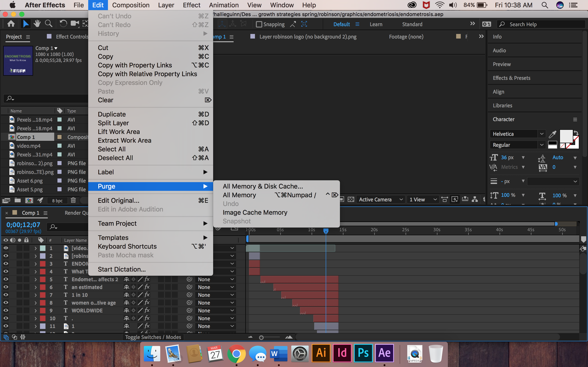The width and height of the screenshot is (588, 367).
Task: Open the Camera tool
Action: pos(75,24)
